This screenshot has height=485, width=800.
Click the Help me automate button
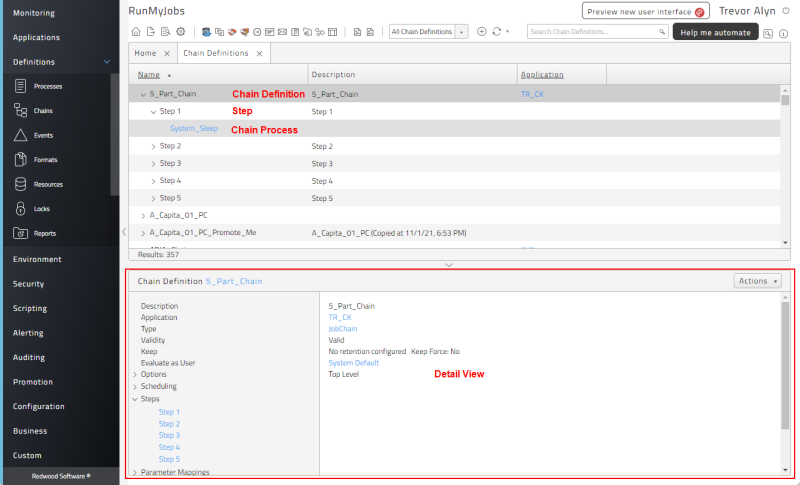point(715,32)
